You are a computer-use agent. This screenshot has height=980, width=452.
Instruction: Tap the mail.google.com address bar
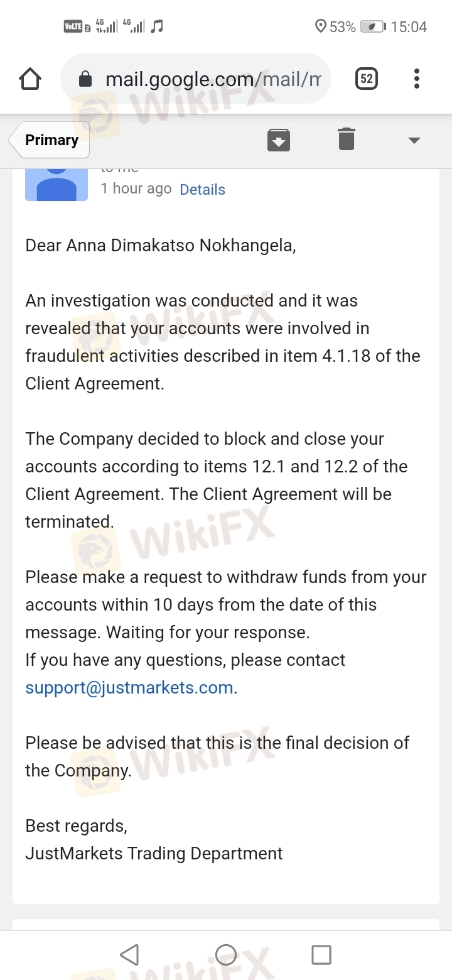click(x=195, y=79)
